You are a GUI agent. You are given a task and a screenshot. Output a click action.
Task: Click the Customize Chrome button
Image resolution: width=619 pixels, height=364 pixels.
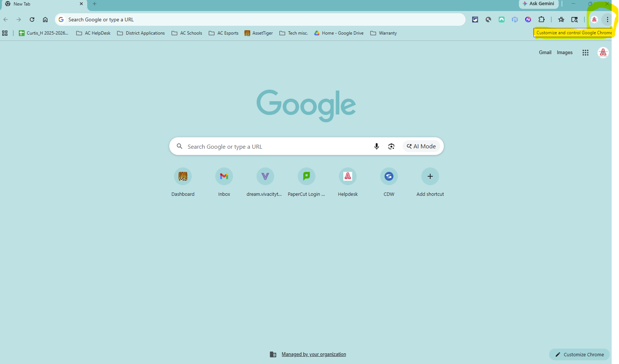[579, 354]
